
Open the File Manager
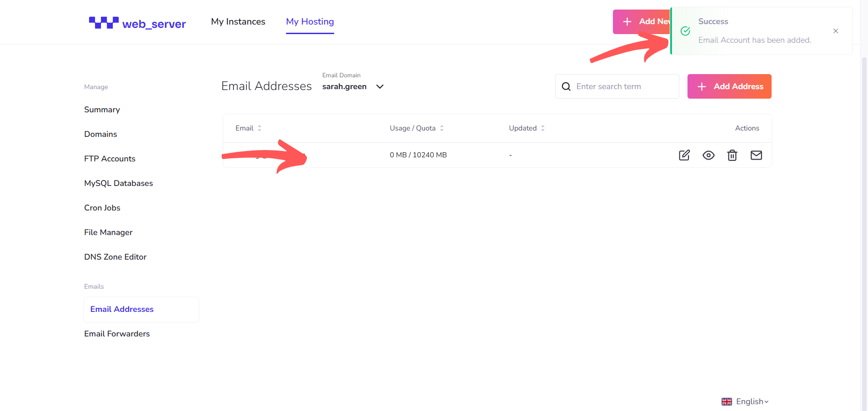[108, 232]
